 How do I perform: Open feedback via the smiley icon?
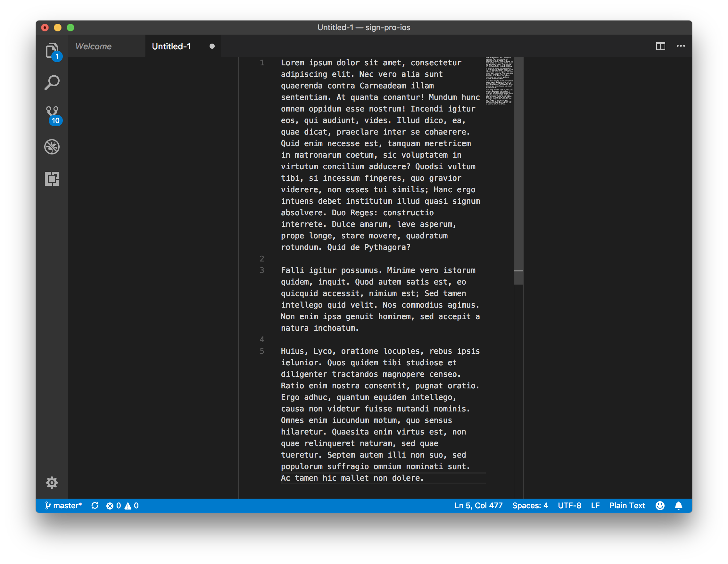660,506
